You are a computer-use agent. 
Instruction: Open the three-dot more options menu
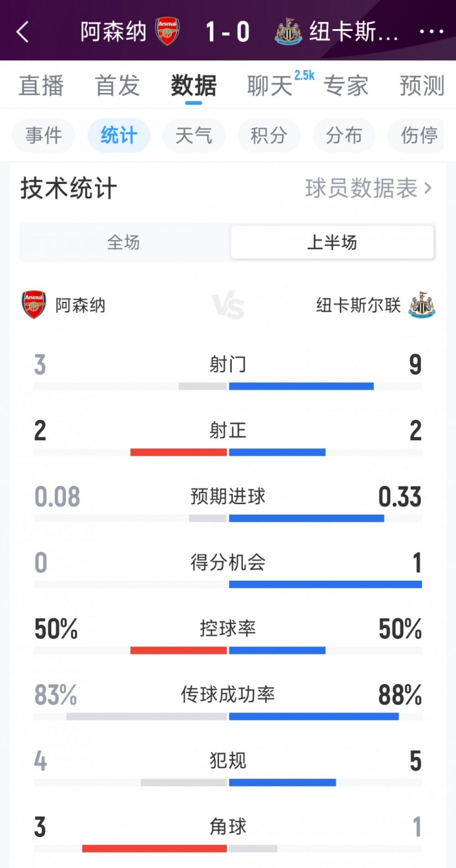[431, 32]
